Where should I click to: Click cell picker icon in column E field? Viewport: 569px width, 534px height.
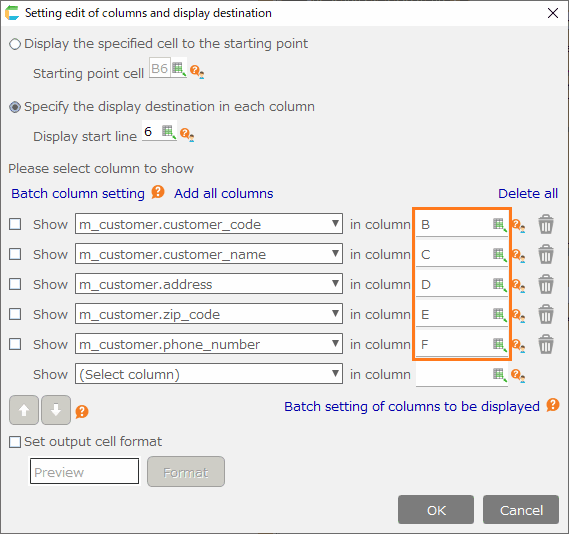[x=500, y=315]
